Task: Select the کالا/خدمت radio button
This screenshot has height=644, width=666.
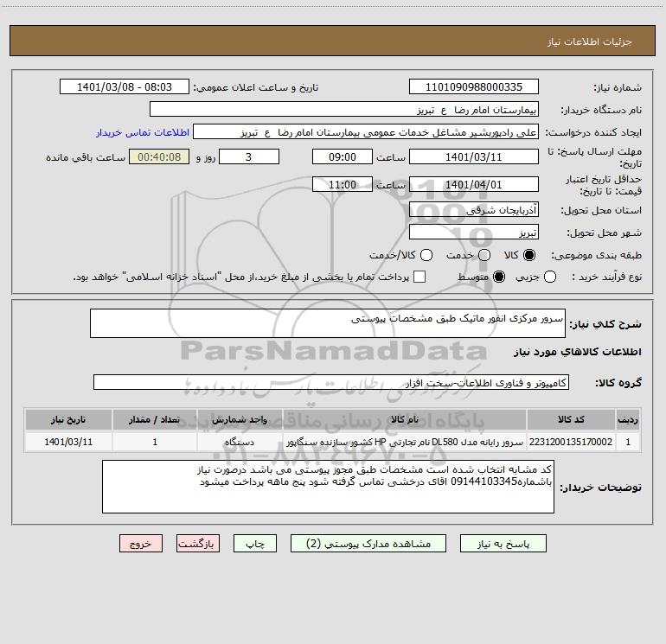Action: [426, 255]
